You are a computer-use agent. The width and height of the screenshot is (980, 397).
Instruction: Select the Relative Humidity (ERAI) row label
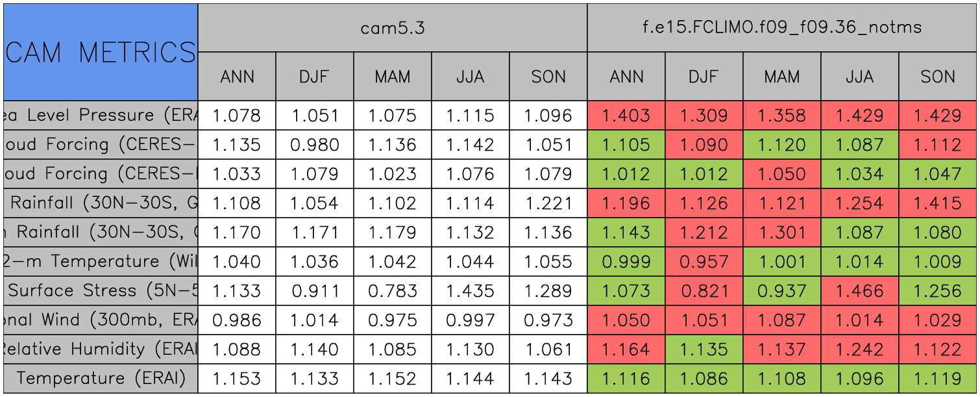(x=101, y=350)
